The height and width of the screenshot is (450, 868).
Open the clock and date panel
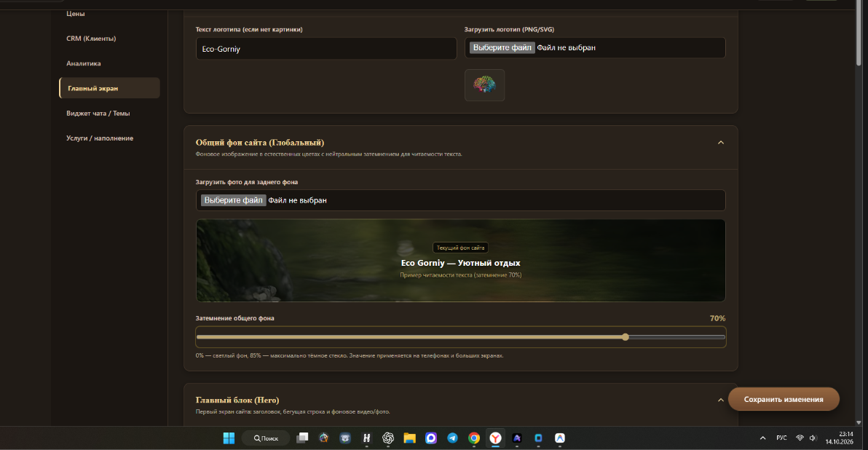click(x=839, y=438)
